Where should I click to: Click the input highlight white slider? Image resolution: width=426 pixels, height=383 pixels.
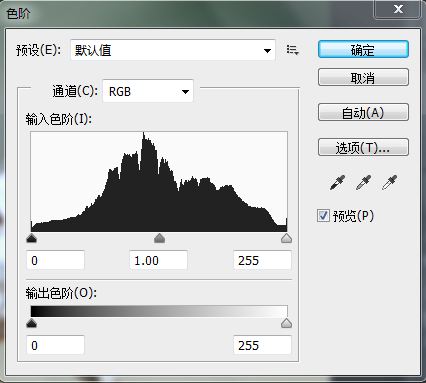(x=286, y=238)
